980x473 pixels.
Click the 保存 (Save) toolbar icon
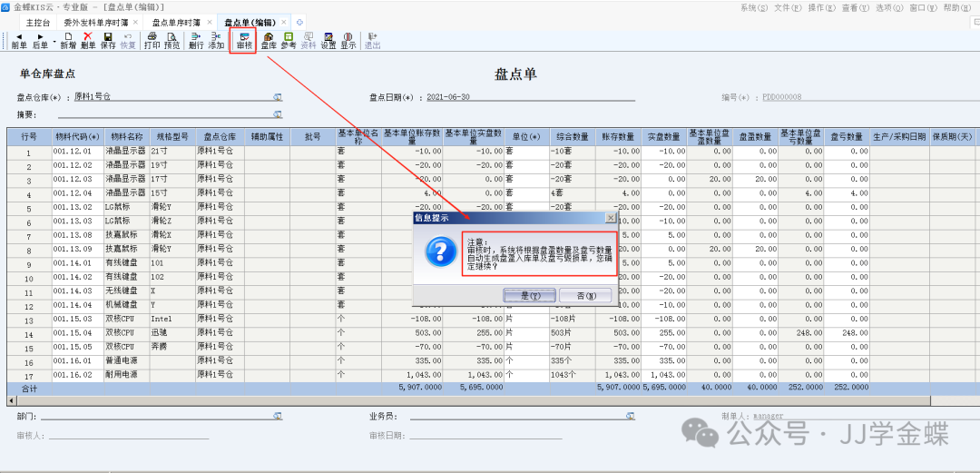(108, 40)
